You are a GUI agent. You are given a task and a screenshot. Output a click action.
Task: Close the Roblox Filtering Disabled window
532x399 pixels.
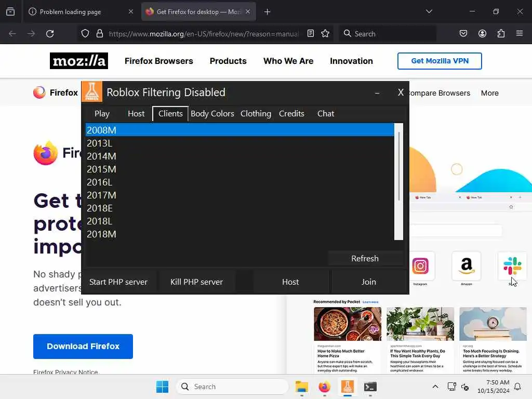(x=401, y=92)
